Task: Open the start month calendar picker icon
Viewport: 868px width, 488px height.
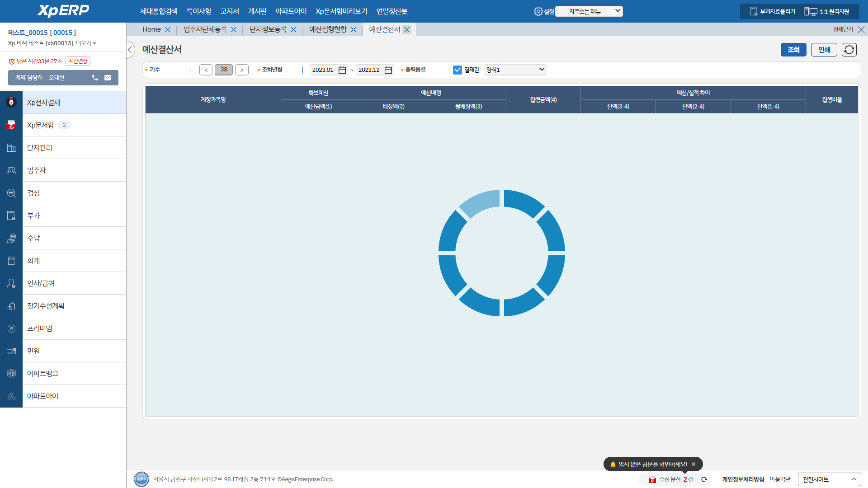Action: [342, 70]
